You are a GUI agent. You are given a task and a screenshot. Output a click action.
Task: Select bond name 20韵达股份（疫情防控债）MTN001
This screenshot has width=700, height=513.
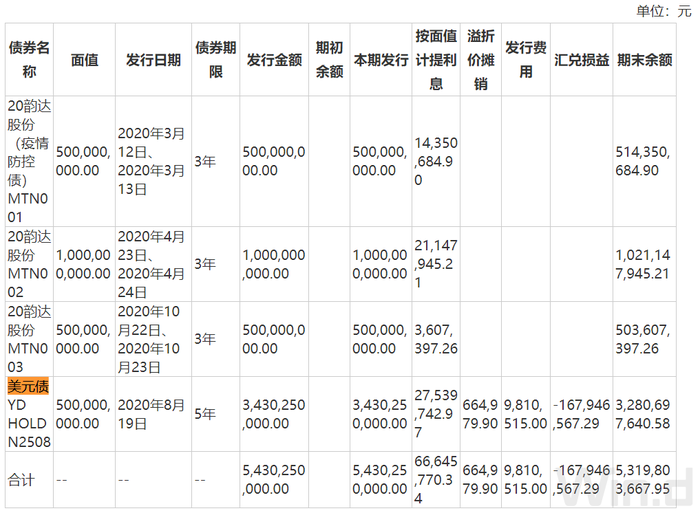pyautogui.click(x=29, y=161)
